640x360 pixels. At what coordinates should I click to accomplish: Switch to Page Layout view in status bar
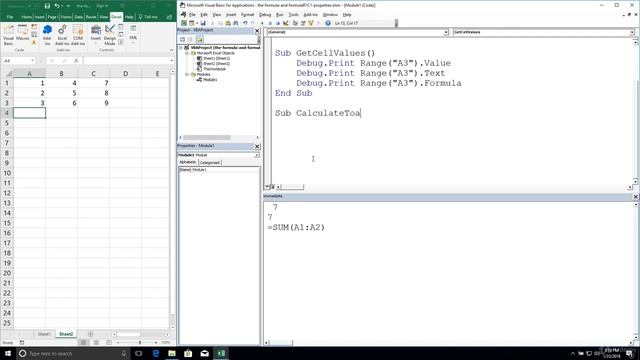96,342
